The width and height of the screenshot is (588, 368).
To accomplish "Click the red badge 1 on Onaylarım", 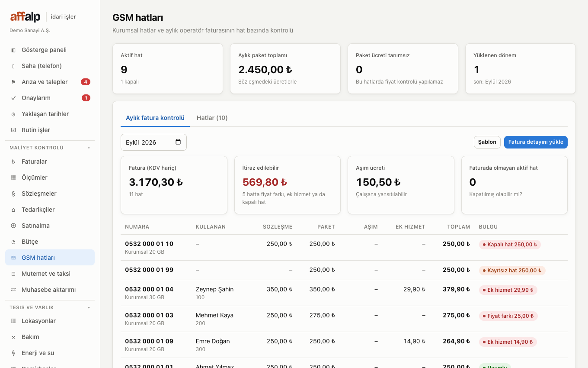I will pyautogui.click(x=86, y=98).
